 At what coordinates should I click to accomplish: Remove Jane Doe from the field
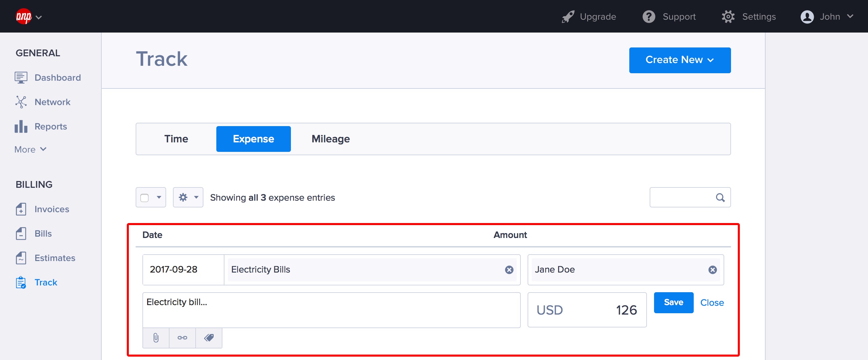pyautogui.click(x=712, y=270)
